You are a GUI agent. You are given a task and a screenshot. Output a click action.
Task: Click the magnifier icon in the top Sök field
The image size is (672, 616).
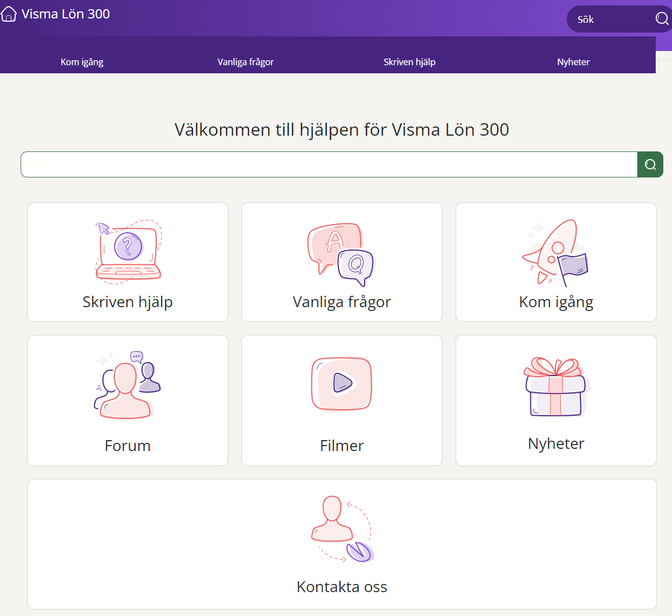point(662,19)
